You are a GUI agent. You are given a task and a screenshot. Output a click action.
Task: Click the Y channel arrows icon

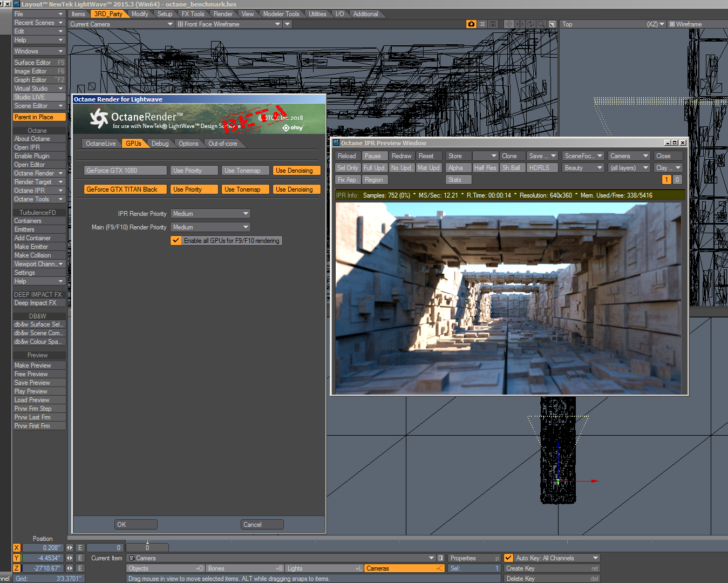pyautogui.click(x=70, y=558)
